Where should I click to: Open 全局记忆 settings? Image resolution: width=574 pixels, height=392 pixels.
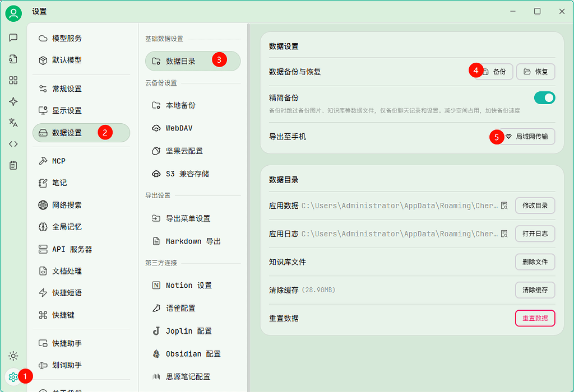[x=81, y=227]
